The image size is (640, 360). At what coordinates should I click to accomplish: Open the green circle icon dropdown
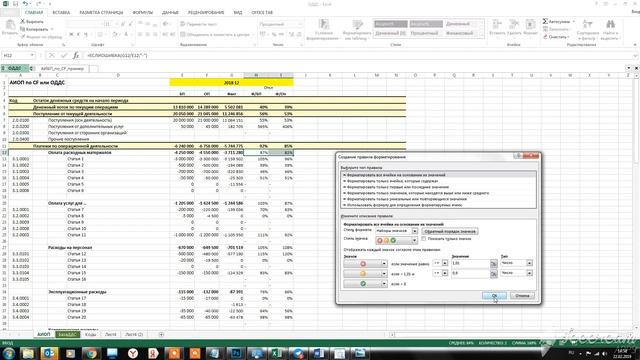tap(384, 284)
